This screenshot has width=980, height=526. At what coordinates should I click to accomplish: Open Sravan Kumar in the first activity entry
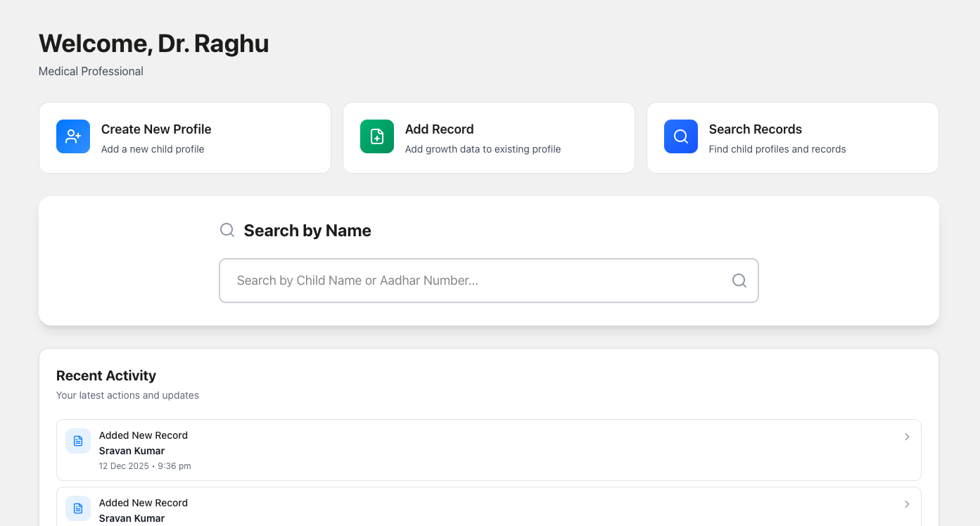132,451
